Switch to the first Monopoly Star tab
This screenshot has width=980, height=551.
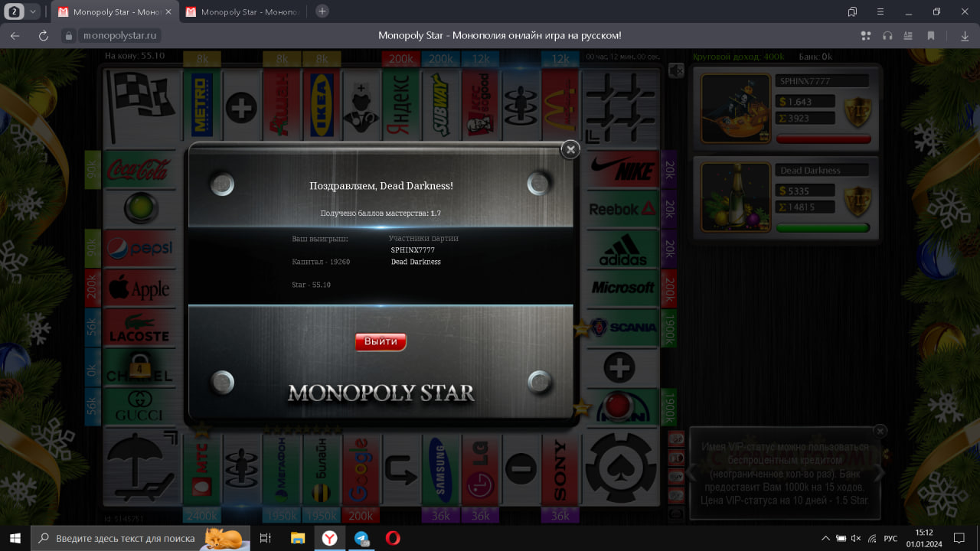click(x=115, y=11)
